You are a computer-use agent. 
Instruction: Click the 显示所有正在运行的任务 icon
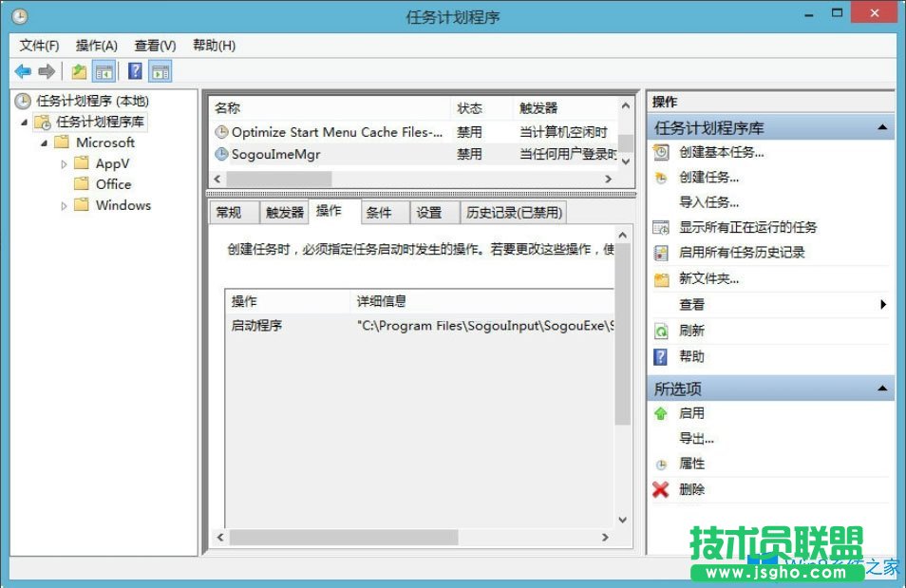663,228
